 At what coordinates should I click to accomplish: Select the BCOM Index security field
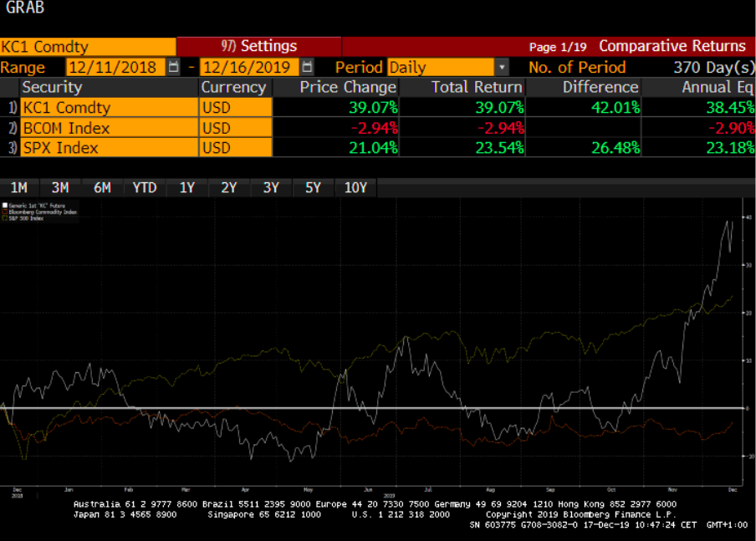coord(110,128)
